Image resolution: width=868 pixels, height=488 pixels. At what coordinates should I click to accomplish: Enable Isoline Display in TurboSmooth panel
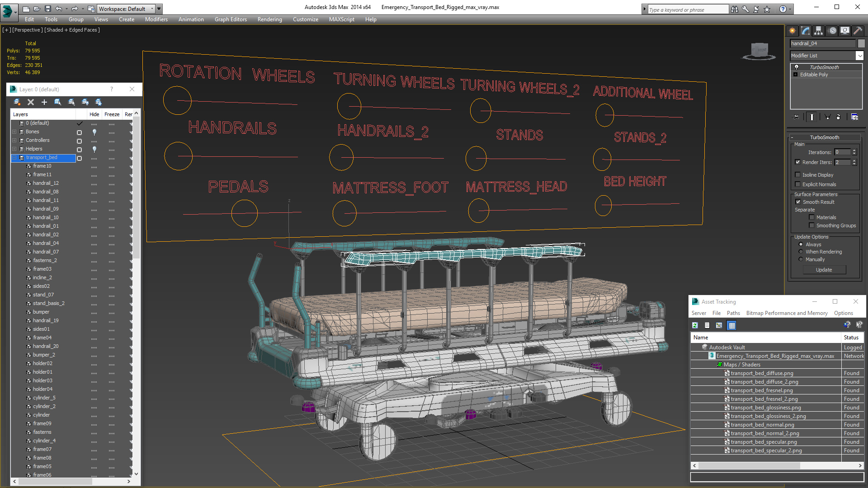pos(798,174)
